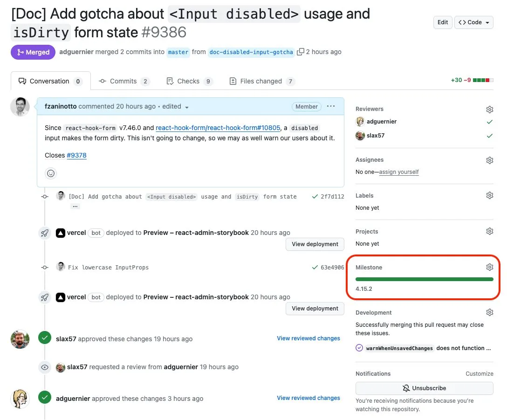Click the green milestone progress bar

click(x=424, y=278)
